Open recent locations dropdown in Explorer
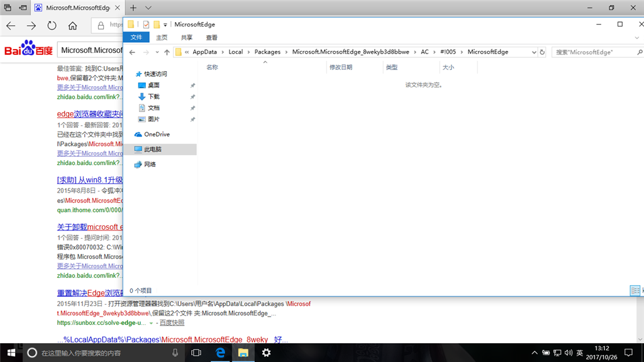This screenshot has width=644, height=362. (157, 52)
